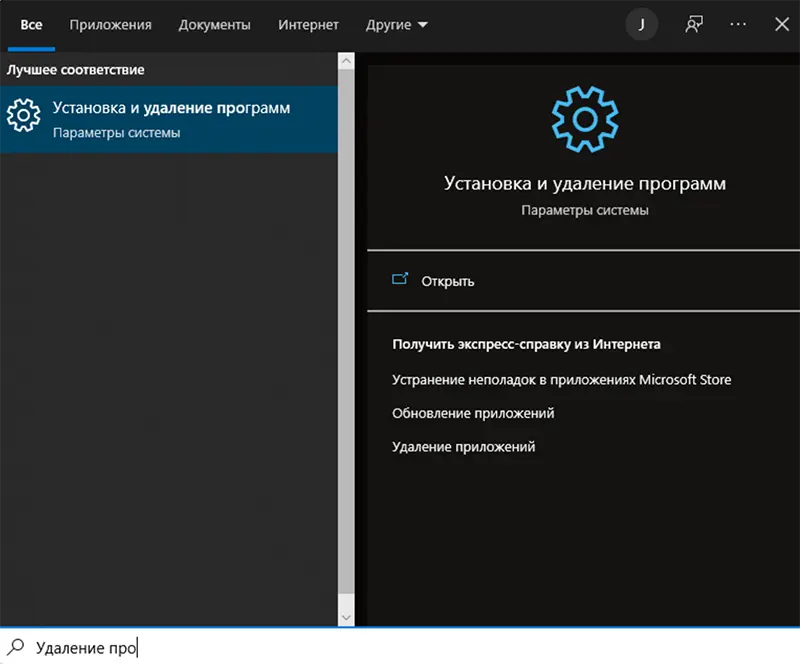Click the open-window icon beside Открыть

401,280
